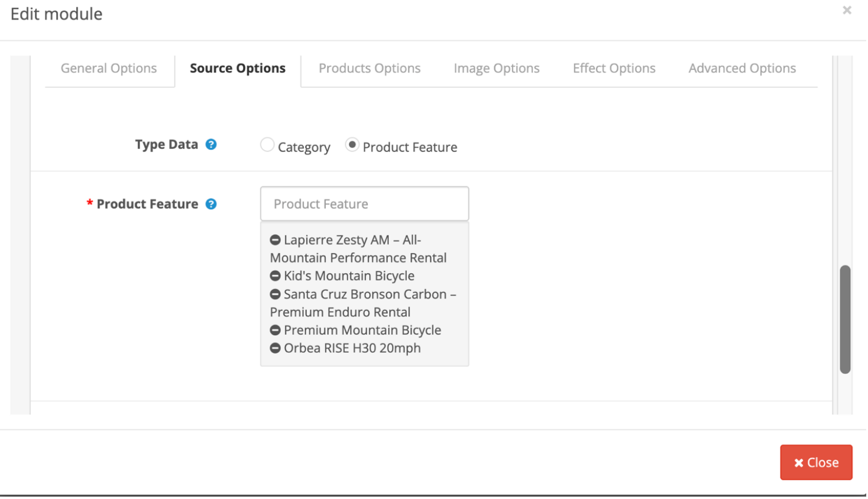Close the Edit module dialog with X

tap(847, 10)
